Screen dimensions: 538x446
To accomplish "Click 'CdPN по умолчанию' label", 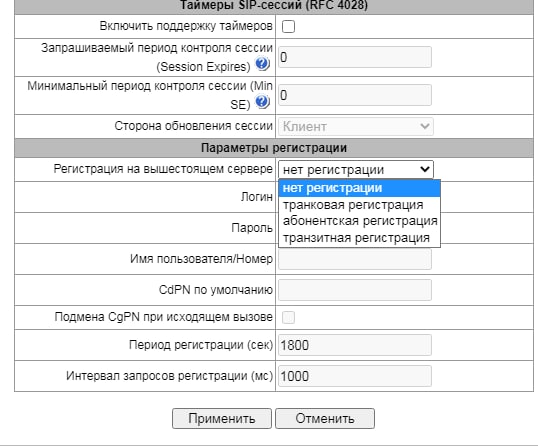I will tap(216, 290).
